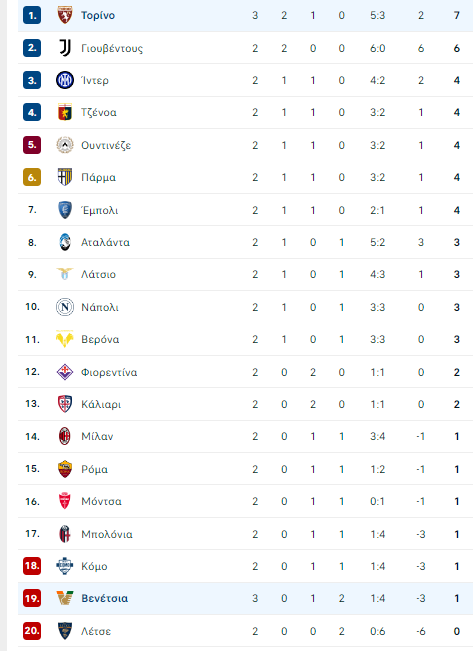Click the blue rank 1 badge
The image size is (473, 651).
pyautogui.click(x=32, y=15)
